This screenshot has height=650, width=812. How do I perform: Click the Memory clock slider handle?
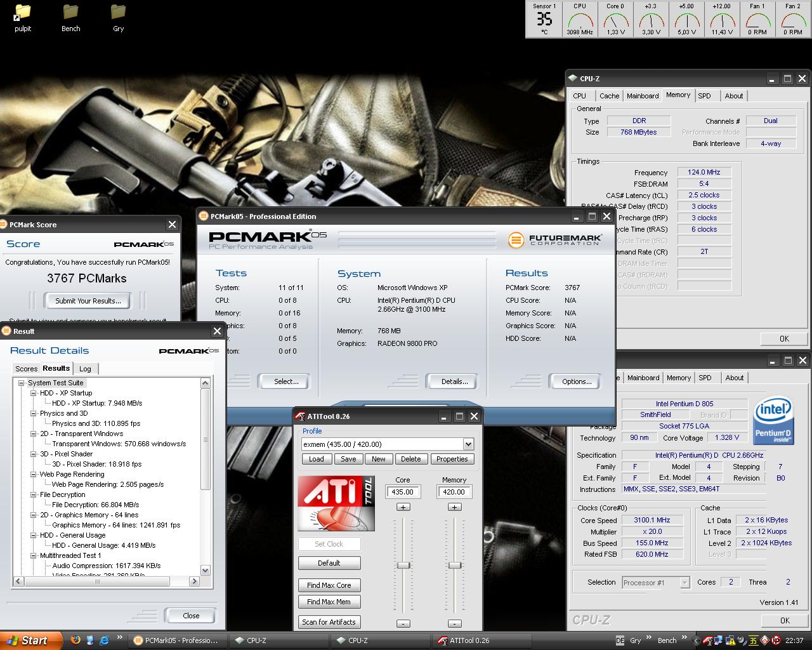454,565
